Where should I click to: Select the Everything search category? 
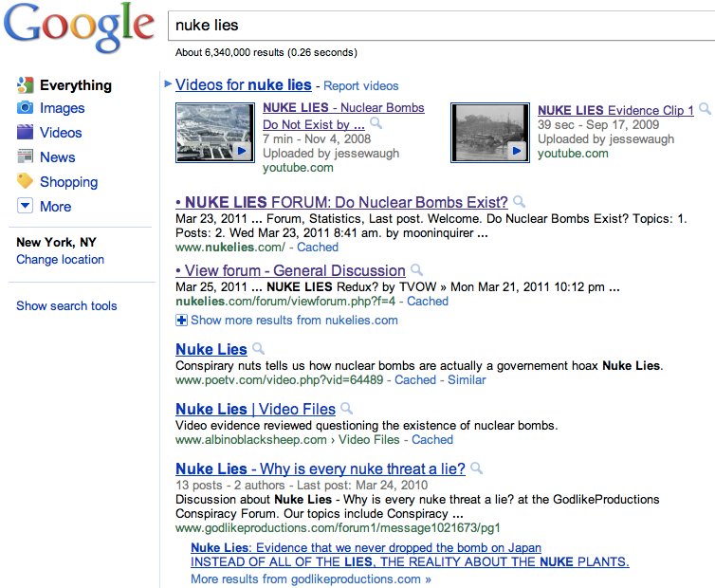76,85
